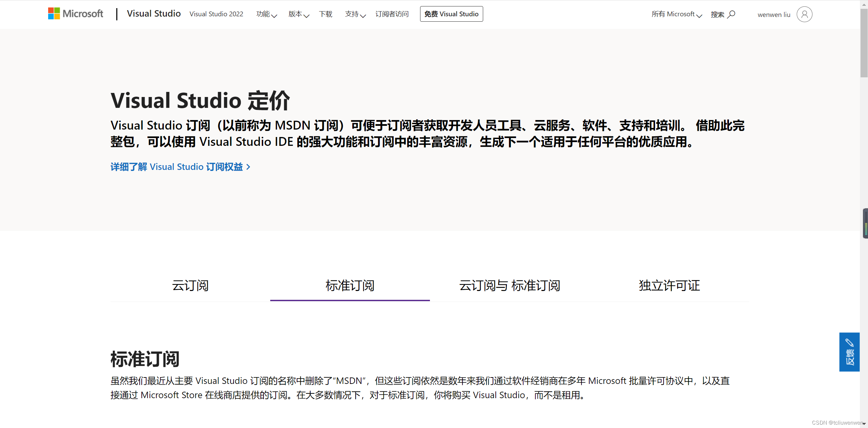Viewport: 868px width, 428px height.
Task: Expand the 所有 Microsoft dropdown
Action: pyautogui.click(x=677, y=14)
